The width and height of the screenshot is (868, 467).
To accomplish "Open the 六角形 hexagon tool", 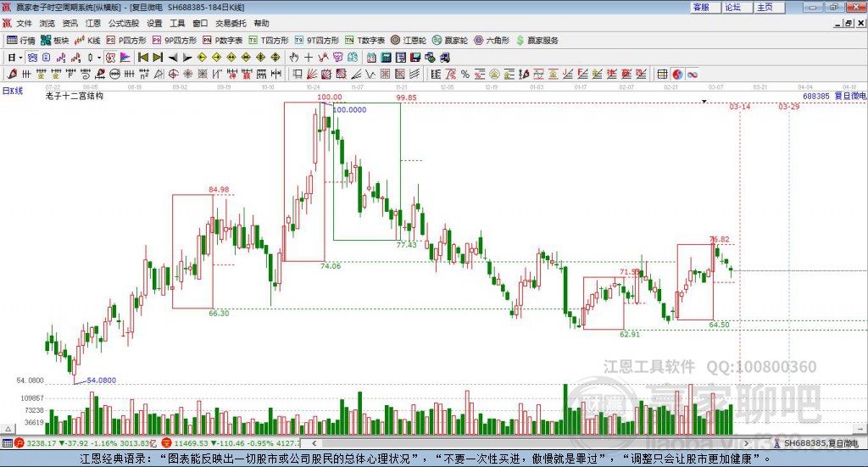I will click(x=492, y=41).
